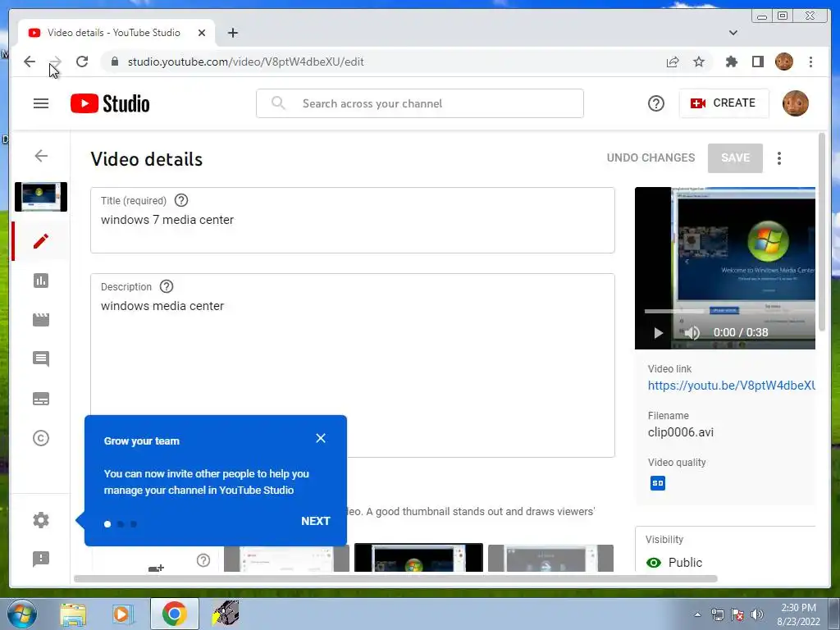The height and width of the screenshot is (630, 840).
Task: Open Settings gear in the sidebar
Action: [x=41, y=519]
